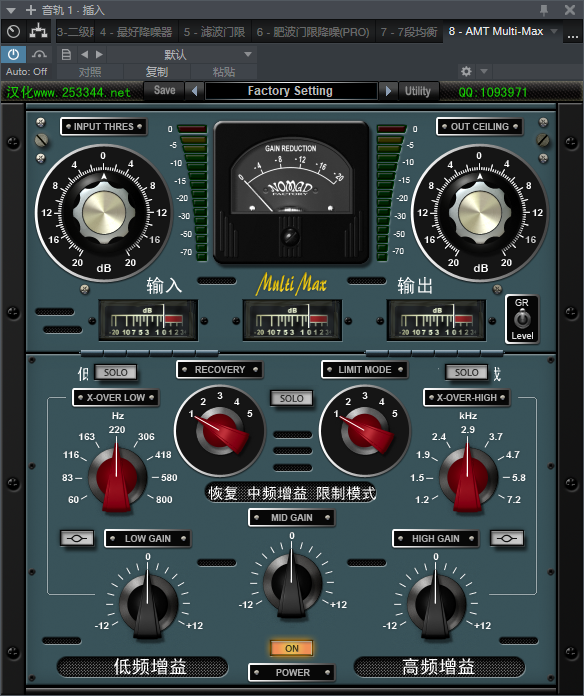Open the preset document icon
Screen dimensions: 584x696
[x=67, y=55]
